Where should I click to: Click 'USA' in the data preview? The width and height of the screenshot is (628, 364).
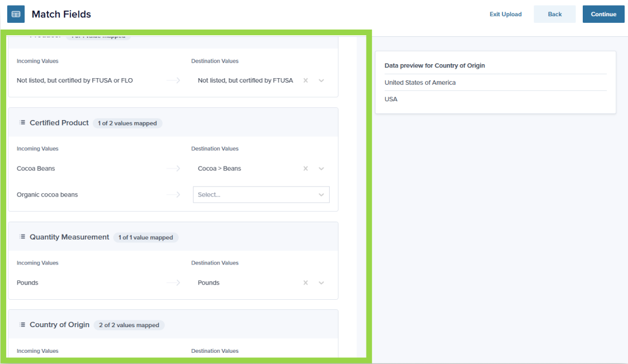click(391, 99)
